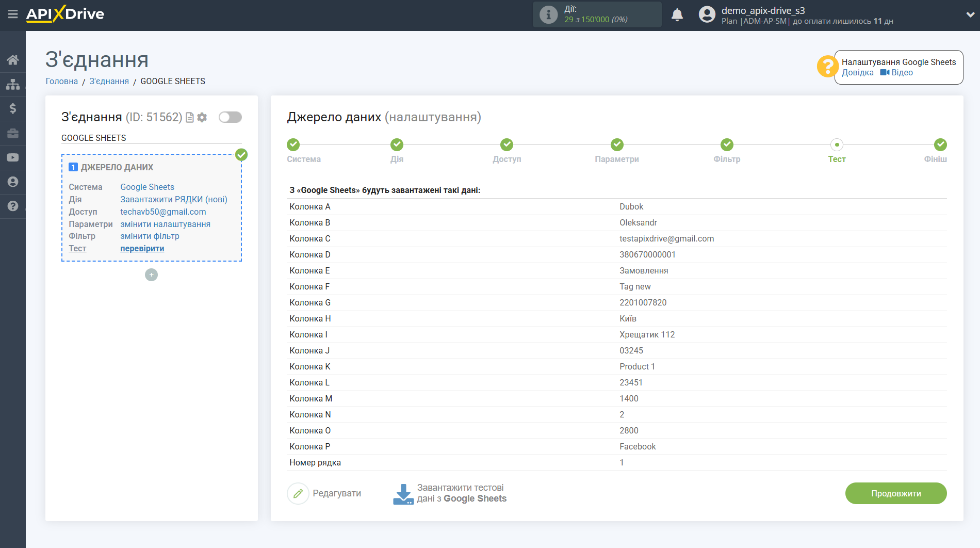
Task: Open the hamburger menu
Action: point(13,14)
